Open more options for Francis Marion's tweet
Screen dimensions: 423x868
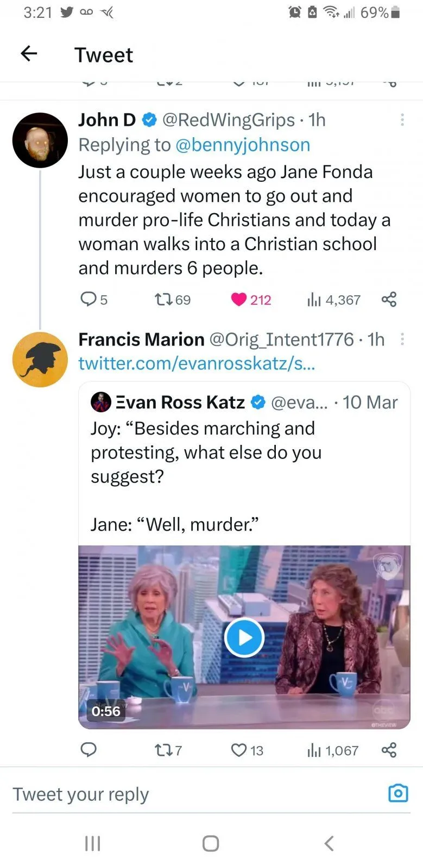click(402, 340)
